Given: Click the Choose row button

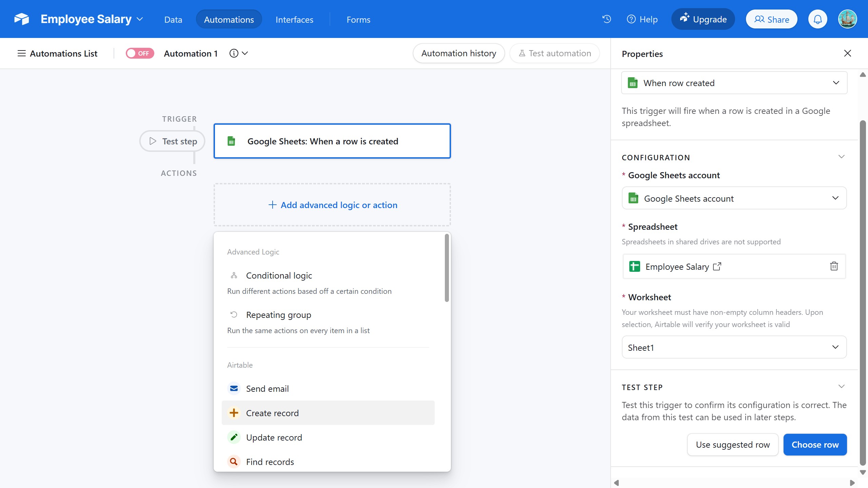Looking at the screenshot, I should pos(815,445).
